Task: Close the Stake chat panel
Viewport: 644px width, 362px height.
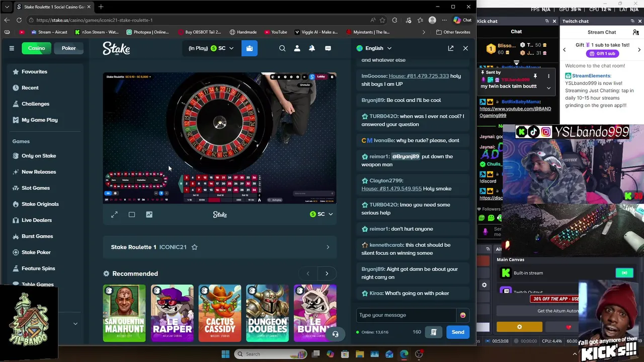Action: coord(465,48)
